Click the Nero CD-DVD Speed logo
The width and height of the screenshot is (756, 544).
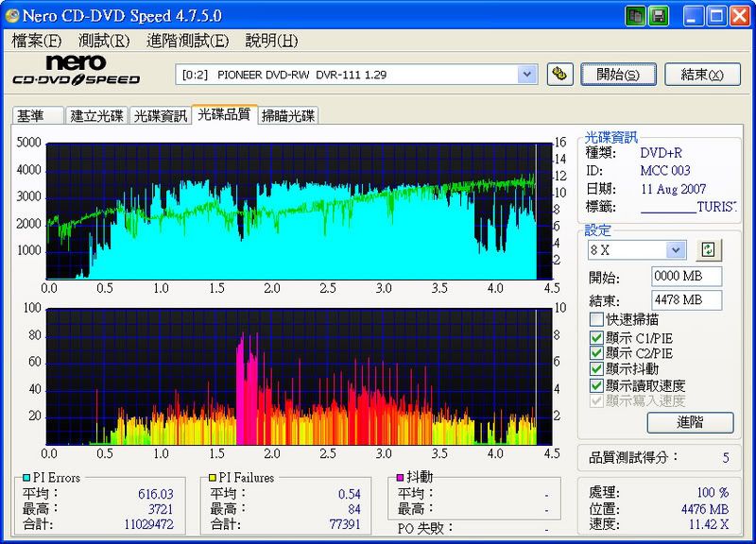[x=76, y=70]
